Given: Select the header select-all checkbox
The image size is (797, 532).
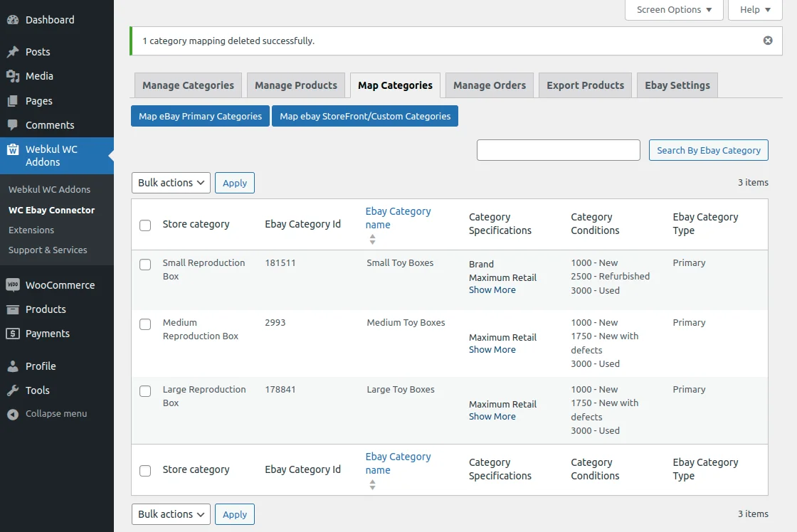Looking at the screenshot, I should pyautogui.click(x=145, y=225).
